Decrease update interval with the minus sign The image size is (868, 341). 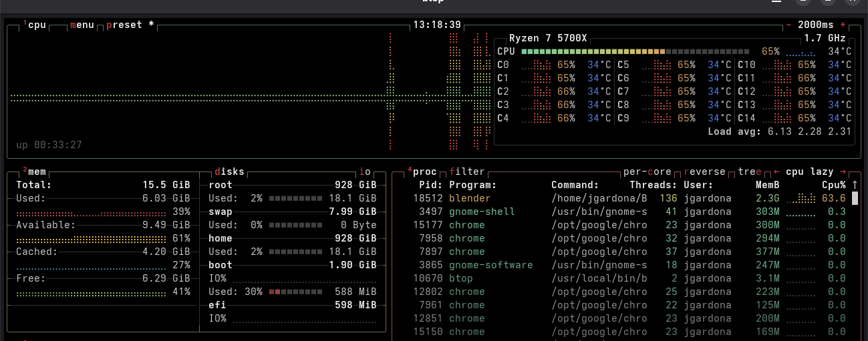pos(789,25)
